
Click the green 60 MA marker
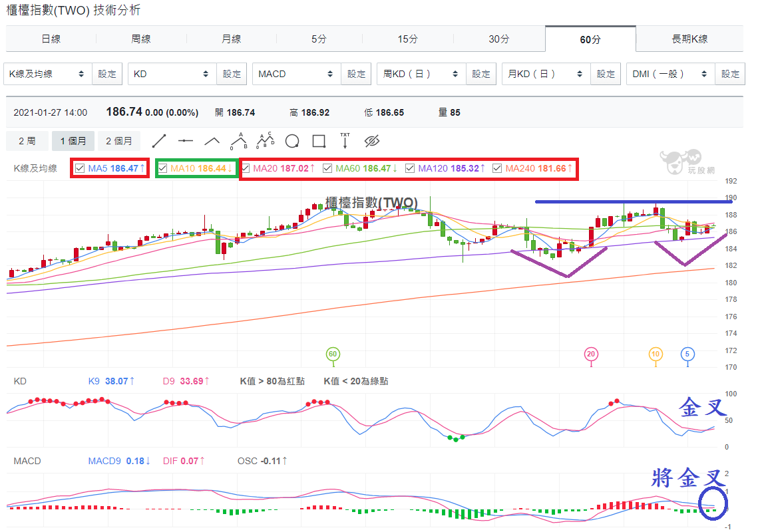click(332, 354)
